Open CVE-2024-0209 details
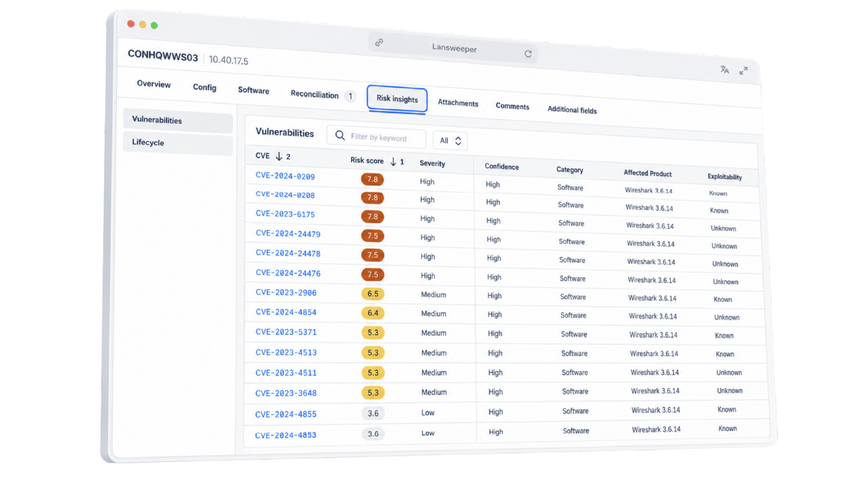The height and width of the screenshot is (481, 868). coord(285,176)
